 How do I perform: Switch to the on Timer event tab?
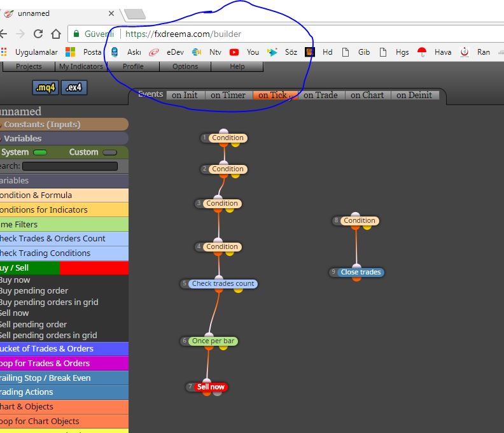(x=228, y=96)
